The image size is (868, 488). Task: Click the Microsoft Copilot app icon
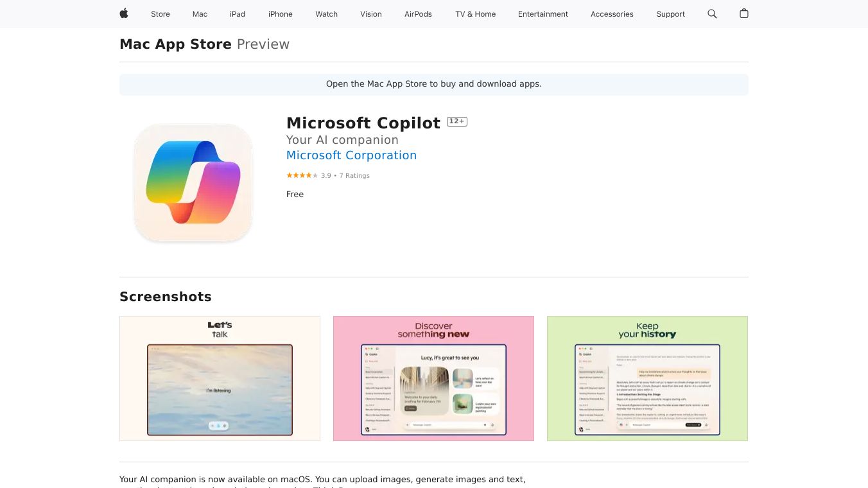193,183
